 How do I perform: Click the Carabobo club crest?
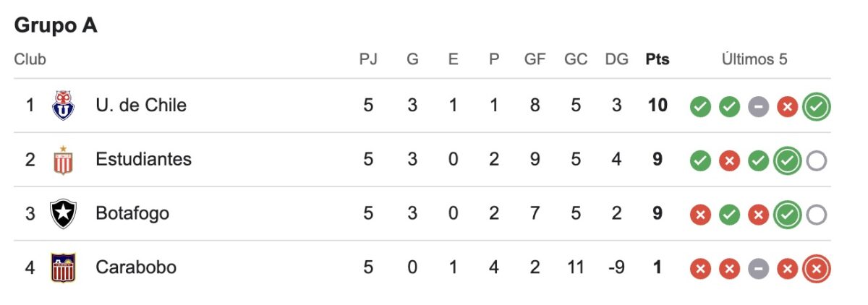[63, 268]
